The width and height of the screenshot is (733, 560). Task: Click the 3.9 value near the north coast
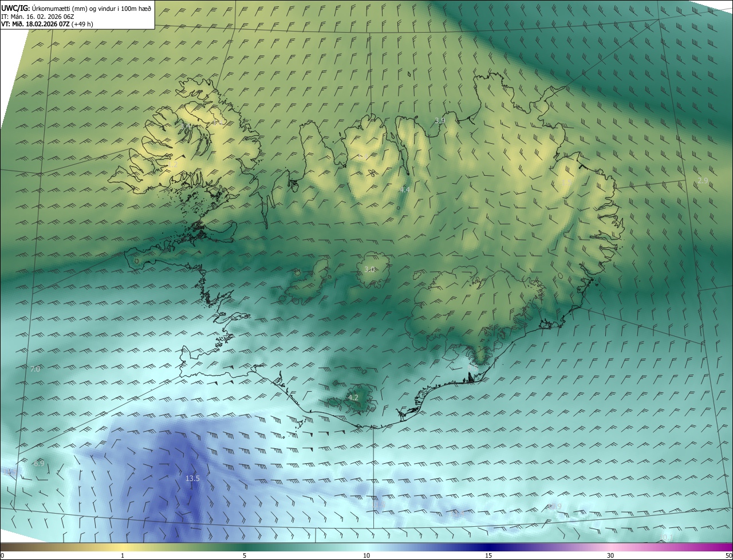pyautogui.click(x=440, y=120)
